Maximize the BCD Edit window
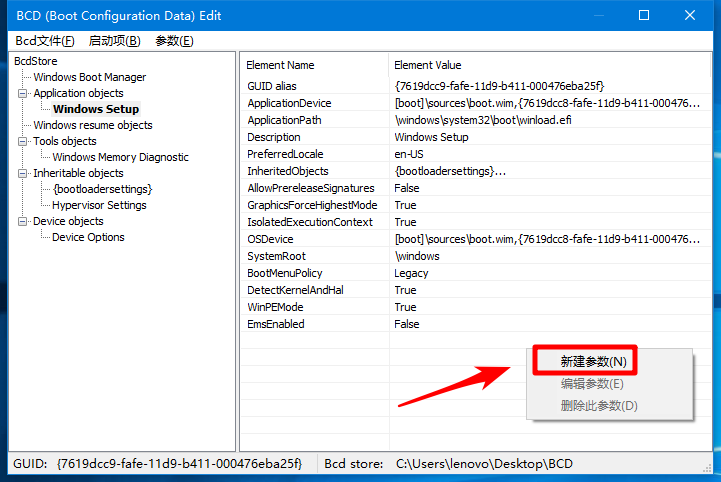This screenshot has height=482, width=721. tap(644, 15)
